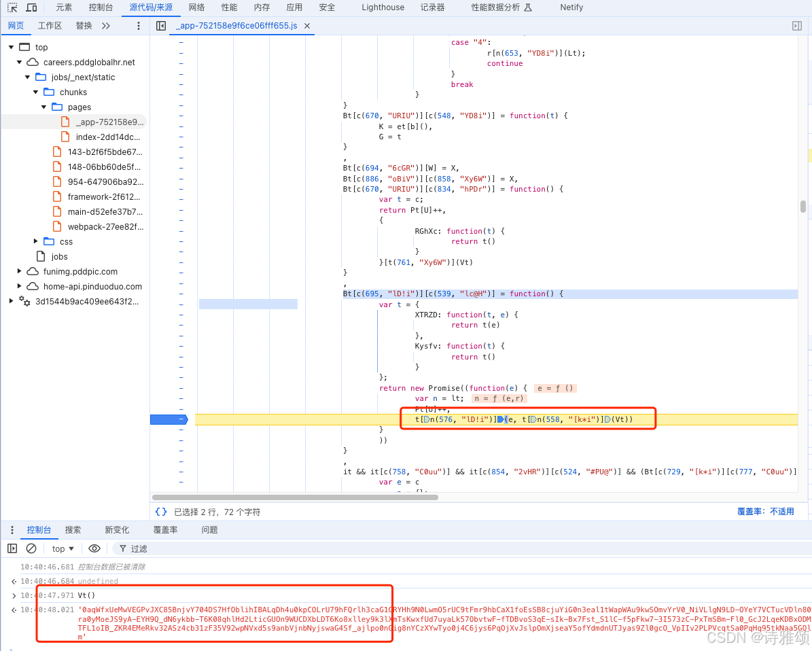This screenshot has width=812, height=651.
Task: Open the sources navigator three-dot menu
Action: 138,26
